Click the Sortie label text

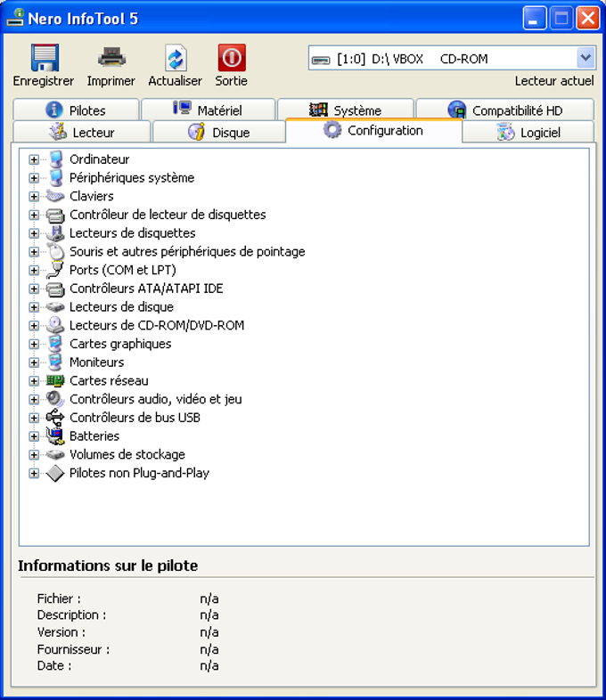point(232,81)
